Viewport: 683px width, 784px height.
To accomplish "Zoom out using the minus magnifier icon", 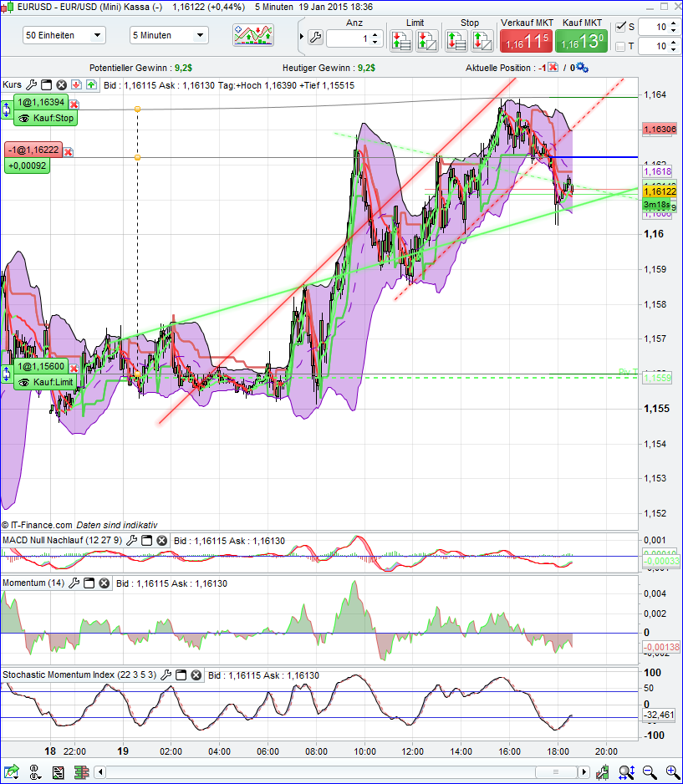I will pos(648,771).
